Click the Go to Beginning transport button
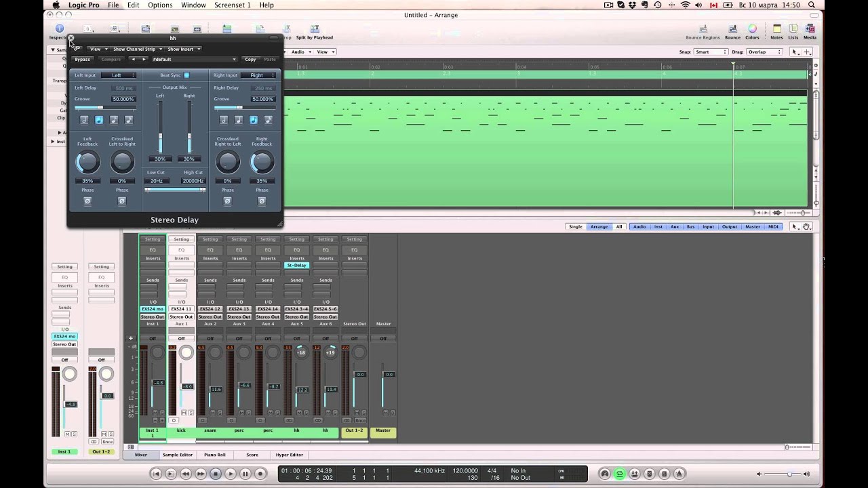The height and width of the screenshot is (488, 868). [156, 474]
